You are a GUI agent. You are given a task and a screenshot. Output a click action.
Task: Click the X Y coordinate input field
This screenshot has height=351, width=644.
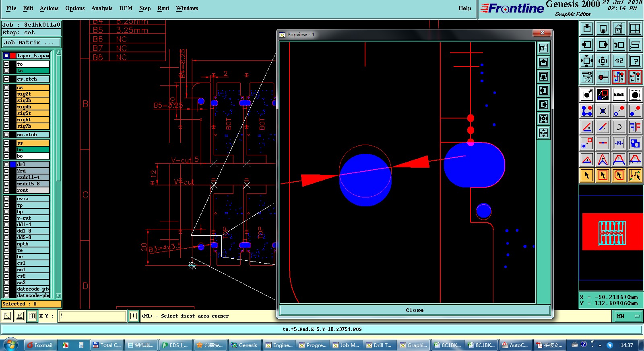pyautogui.click(x=93, y=316)
